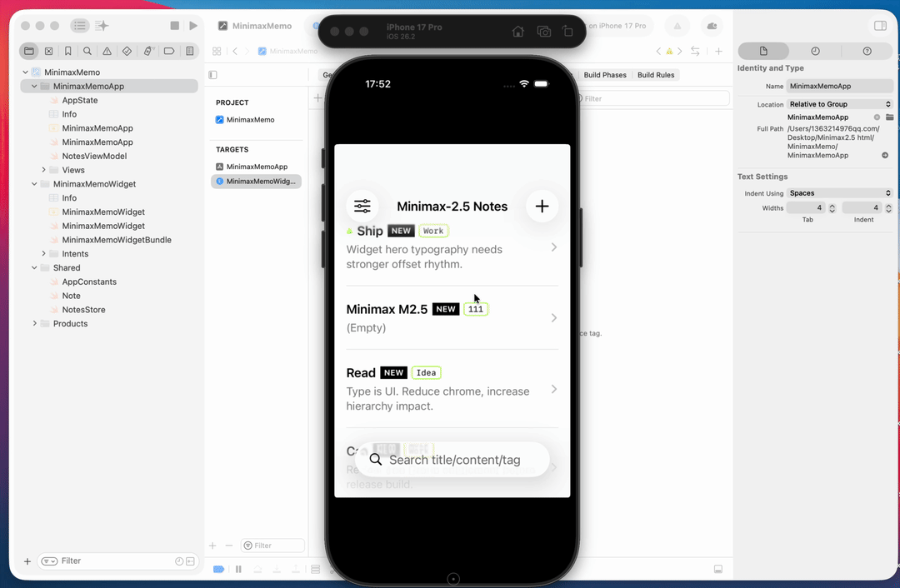Open the Bookmark navigator icon

coord(67,51)
